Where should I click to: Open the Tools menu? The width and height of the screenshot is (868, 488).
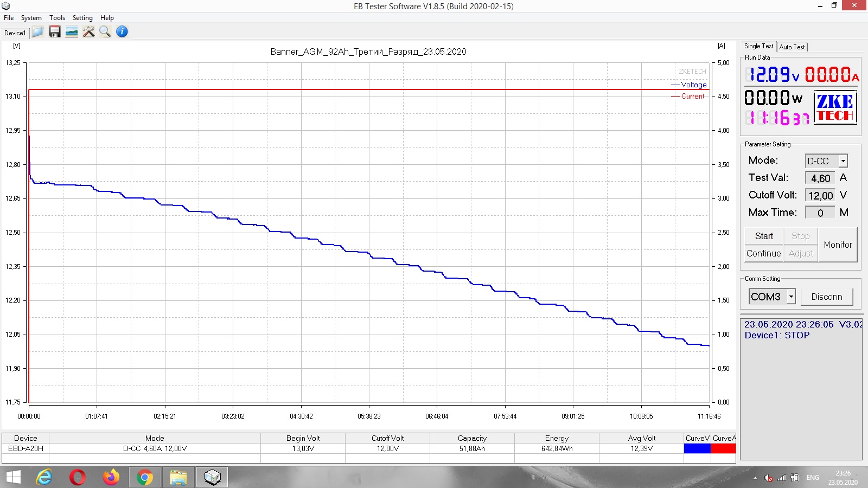tap(57, 18)
